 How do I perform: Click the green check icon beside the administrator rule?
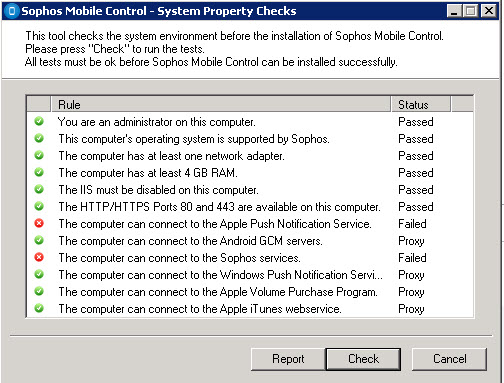click(39, 121)
